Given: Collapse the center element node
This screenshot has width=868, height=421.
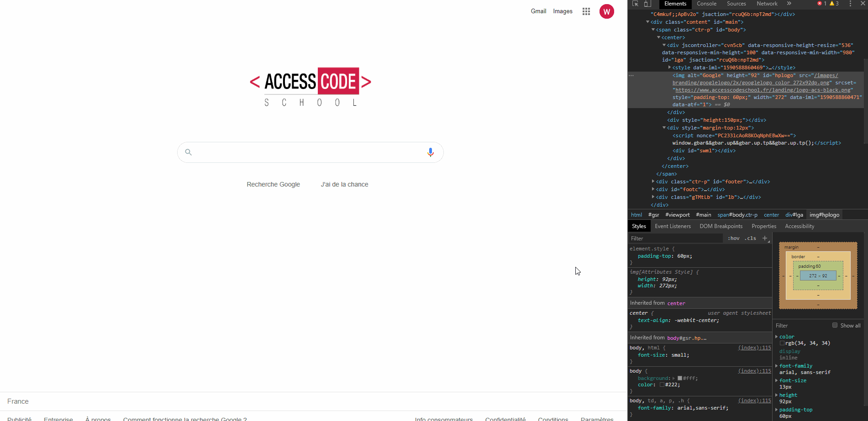Looking at the screenshot, I should pyautogui.click(x=659, y=37).
